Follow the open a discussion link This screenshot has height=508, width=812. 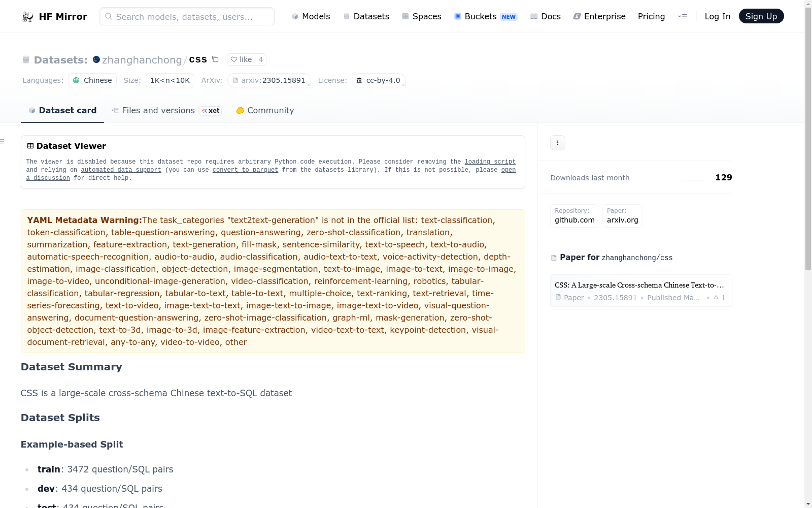[x=271, y=174]
